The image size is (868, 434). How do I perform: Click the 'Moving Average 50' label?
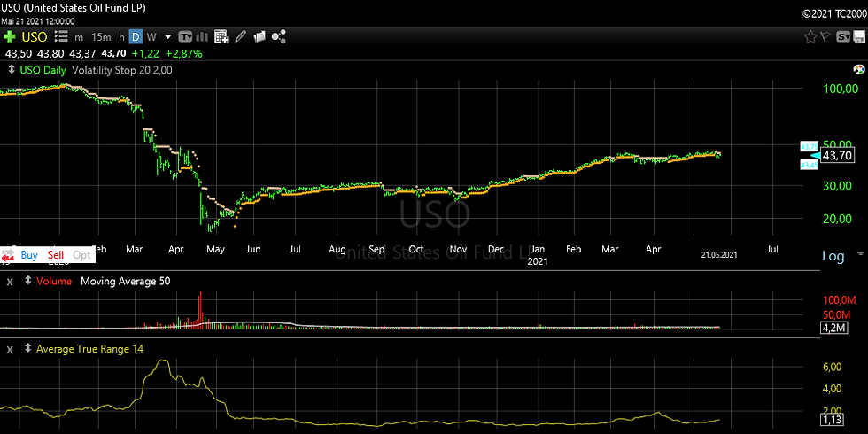point(125,282)
